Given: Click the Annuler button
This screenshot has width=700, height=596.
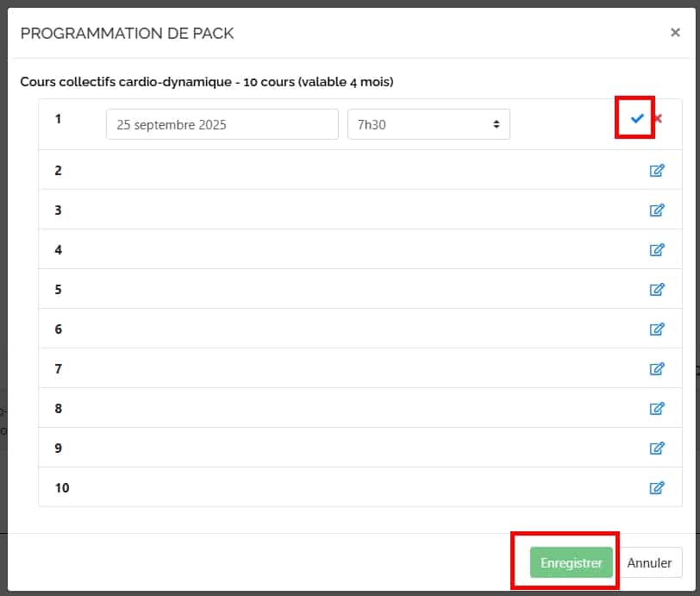Looking at the screenshot, I should (x=649, y=563).
